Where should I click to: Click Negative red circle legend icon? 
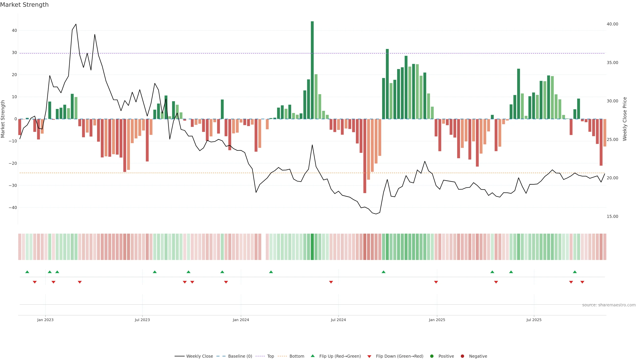tap(462, 356)
